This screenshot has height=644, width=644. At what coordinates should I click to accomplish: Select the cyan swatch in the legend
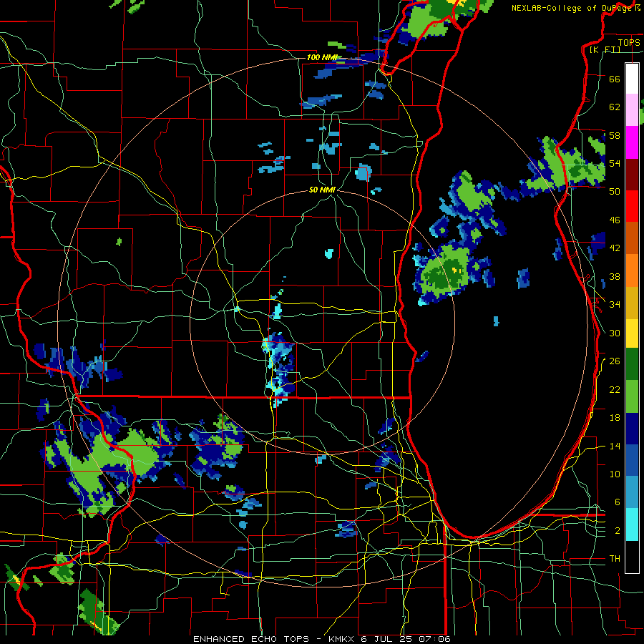[632, 525]
